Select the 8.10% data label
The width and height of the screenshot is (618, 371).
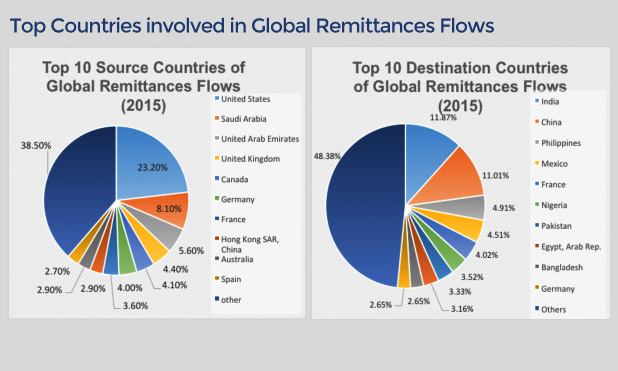point(169,209)
